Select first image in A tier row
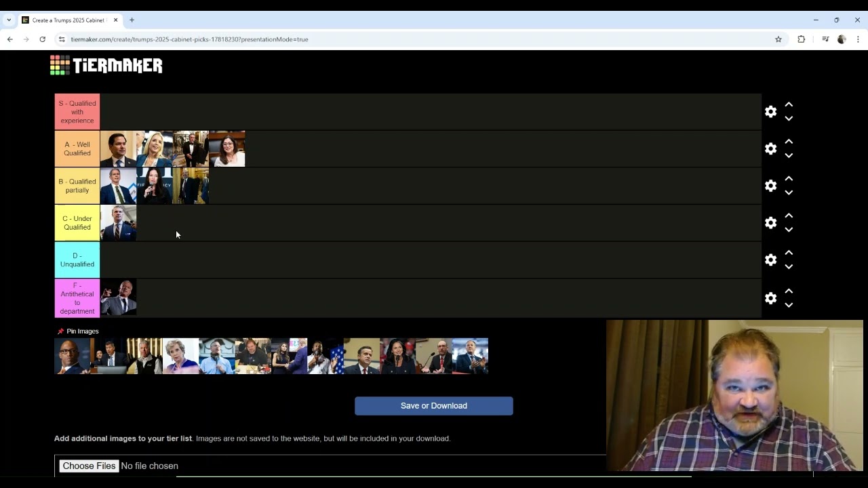 click(x=118, y=149)
